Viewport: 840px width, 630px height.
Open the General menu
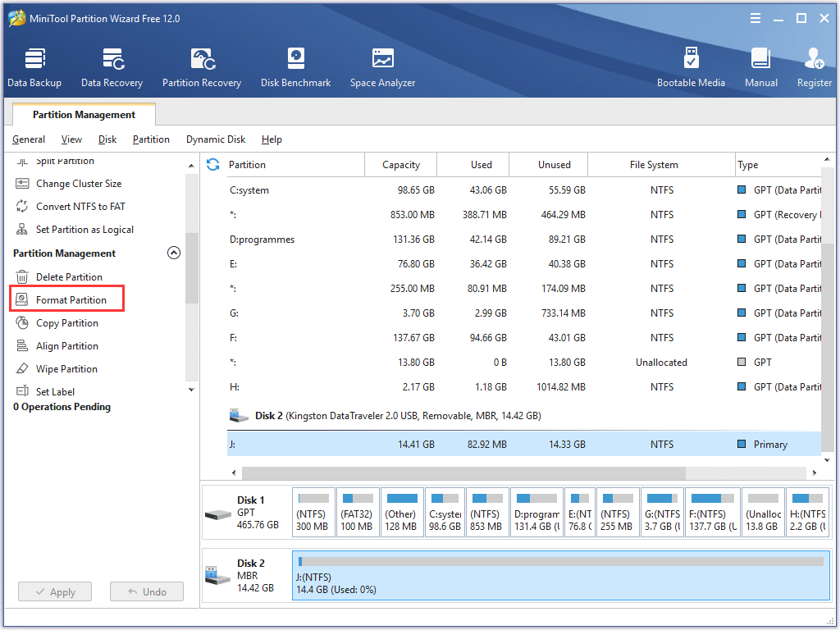click(29, 139)
